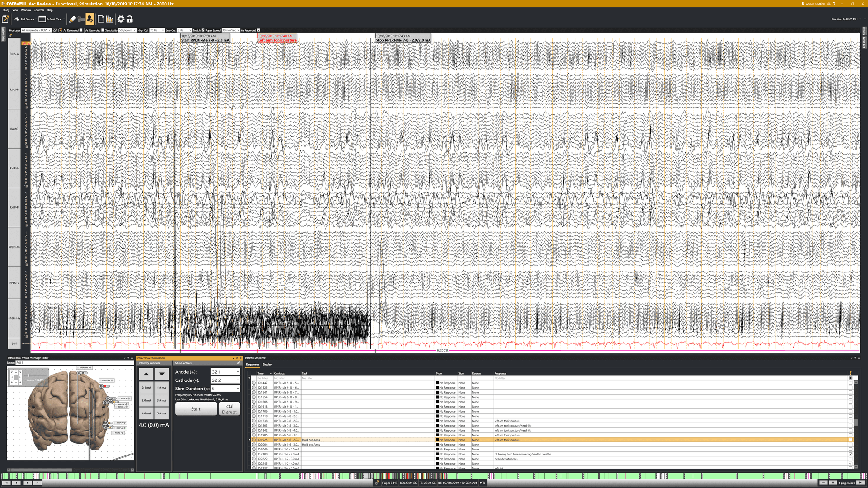Toggle Montage As Recorded checkbox
Image resolution: width=868 pixels, height=488 pixels.
point(81,30)
